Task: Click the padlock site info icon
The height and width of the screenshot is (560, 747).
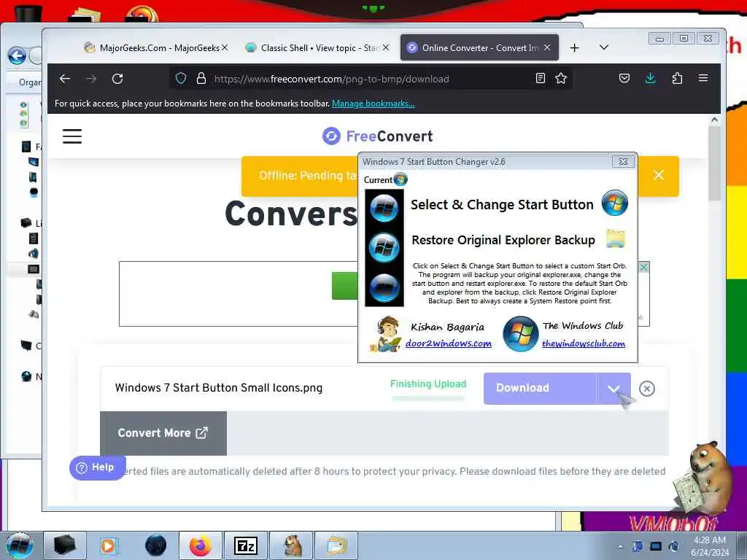Action: click(201, 78)
